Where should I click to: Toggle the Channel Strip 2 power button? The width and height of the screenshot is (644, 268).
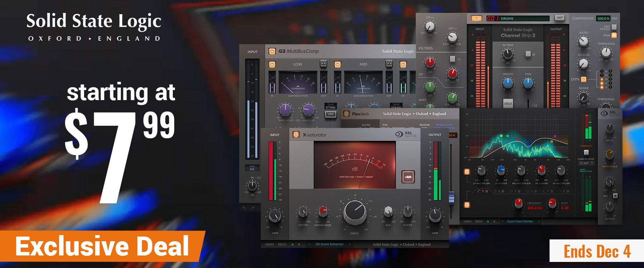[x=476, y=18]
